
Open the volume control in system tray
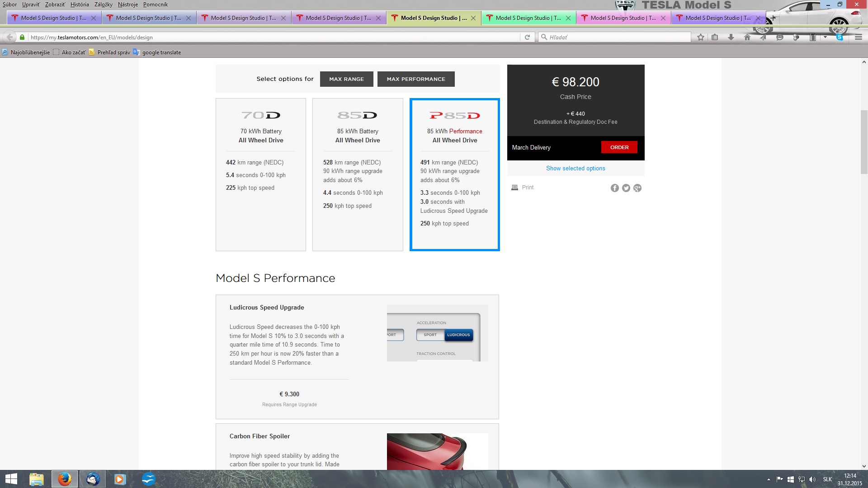812,479
